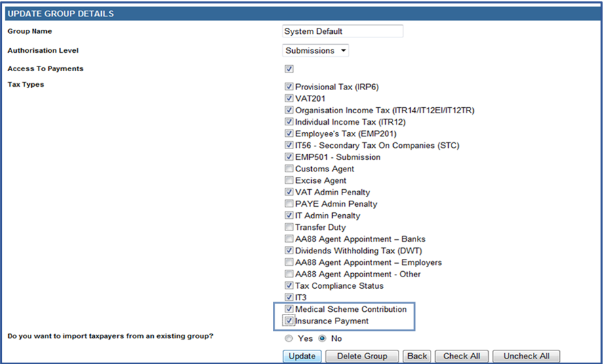The width and height of the screenshot is (604, 364).
Task: Uncheck the Insurance Payment checkbox
Action: click(x=289, y=321)
